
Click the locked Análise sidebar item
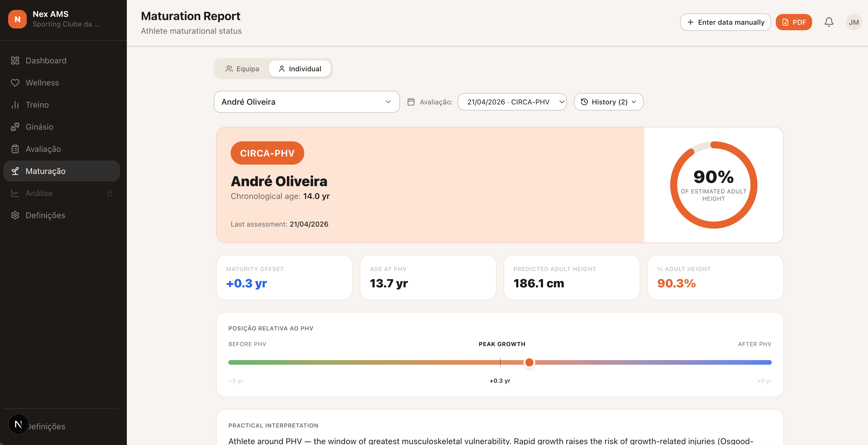point(39,193)
